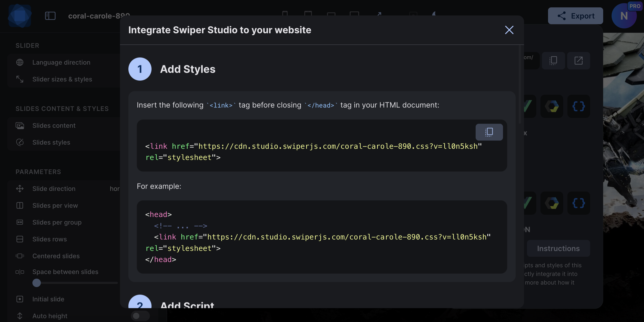Click the Space between slides slider handle
644x322 pixels.
(x=36, y=283)
